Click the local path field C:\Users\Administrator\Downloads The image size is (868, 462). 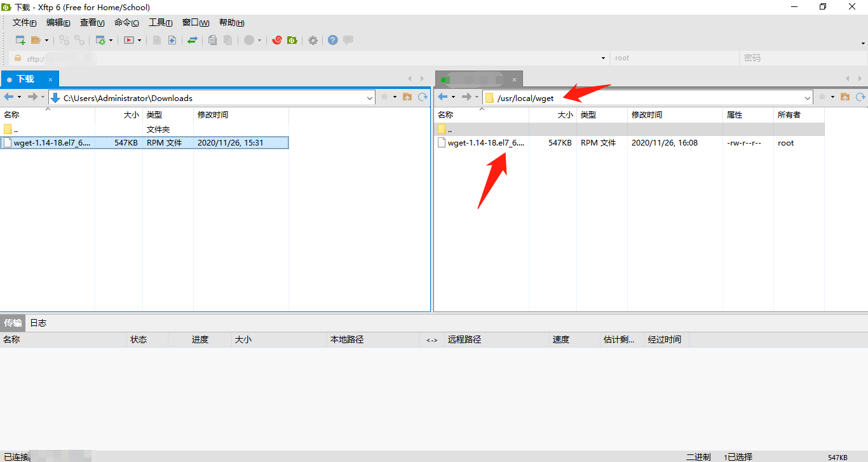click(212, 98)
